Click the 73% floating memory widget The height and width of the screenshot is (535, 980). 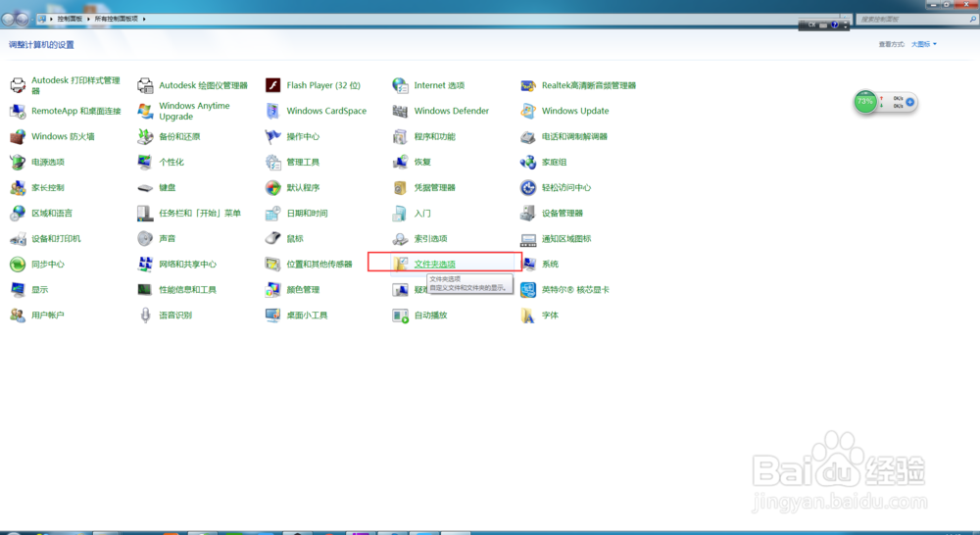pyautogui.click(x=865, y=102)
